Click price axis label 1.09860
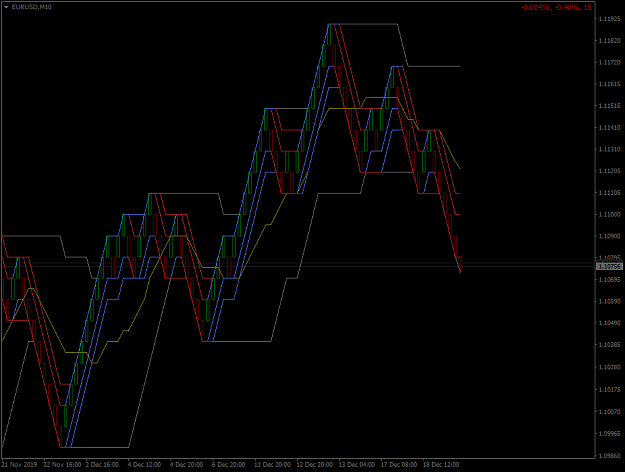625x472 pixels. pyautogui.click(x=609, y=456)
